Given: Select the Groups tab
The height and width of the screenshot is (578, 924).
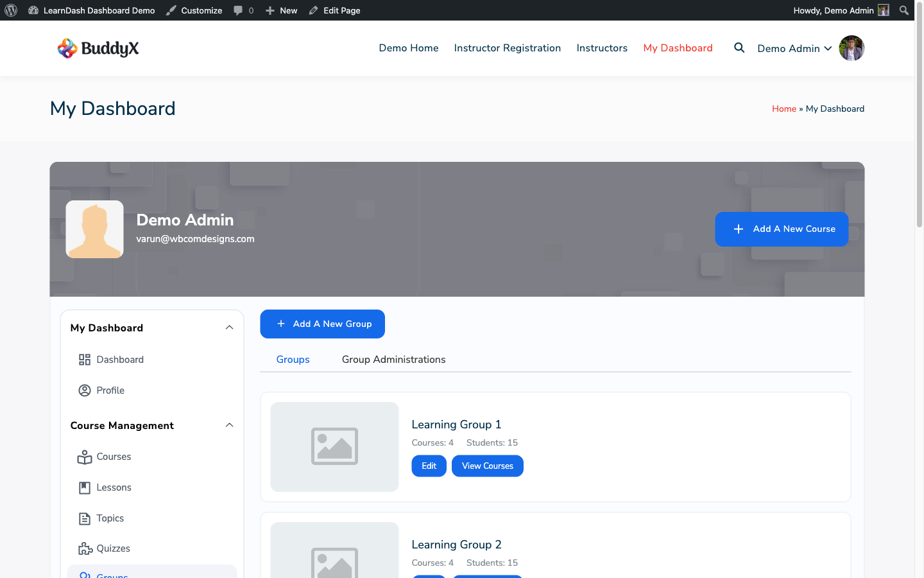Looking at the screenshot, I should (293, 359).
